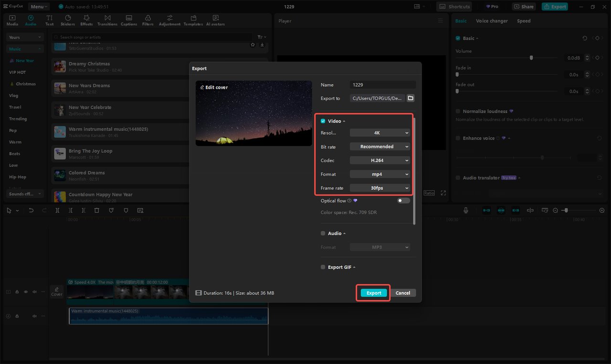Screen dimensions: 611x364
Task: Enable the Enhance voice checkbox
Action: (458, 138)
